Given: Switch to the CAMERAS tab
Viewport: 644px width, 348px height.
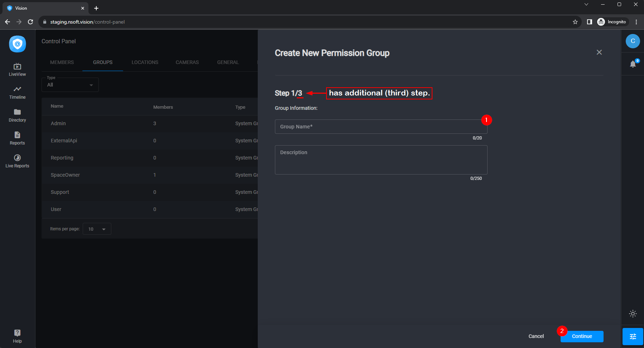Looking at the screenshot, I should coord(187,62).
